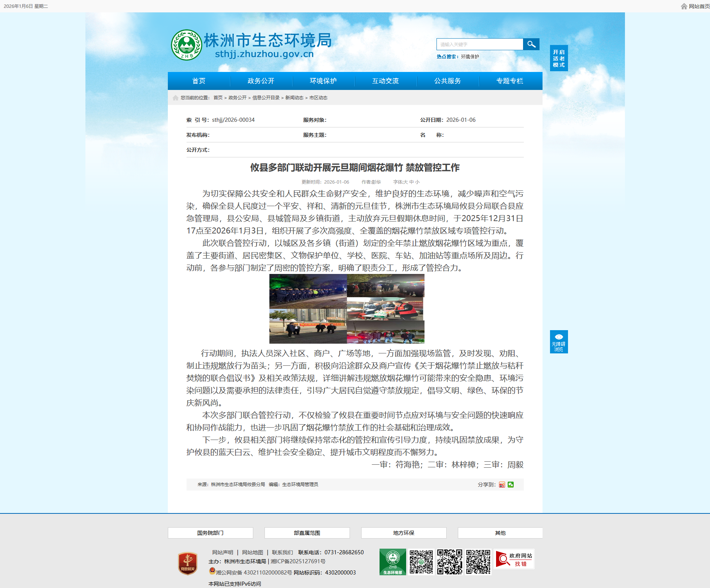Open the 政府网站找错 error report icon
The width and height of the screenshot is (710, 588).
pyautogui.click(x=514, y=560)
